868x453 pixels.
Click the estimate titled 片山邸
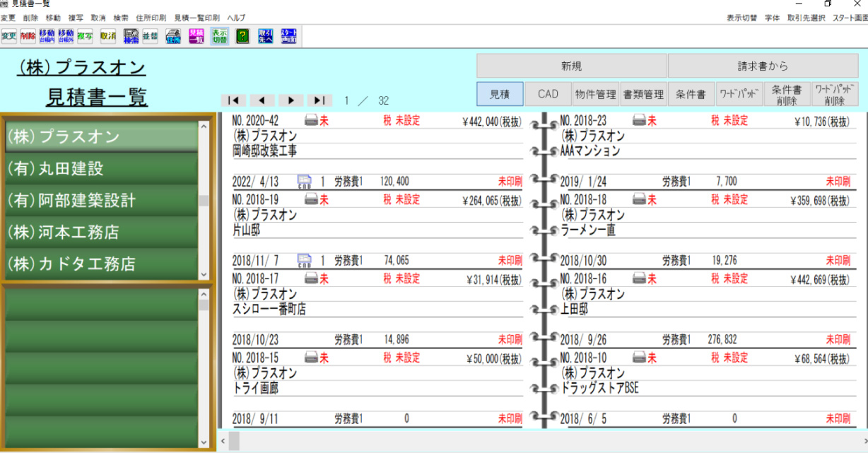[247, 230]
